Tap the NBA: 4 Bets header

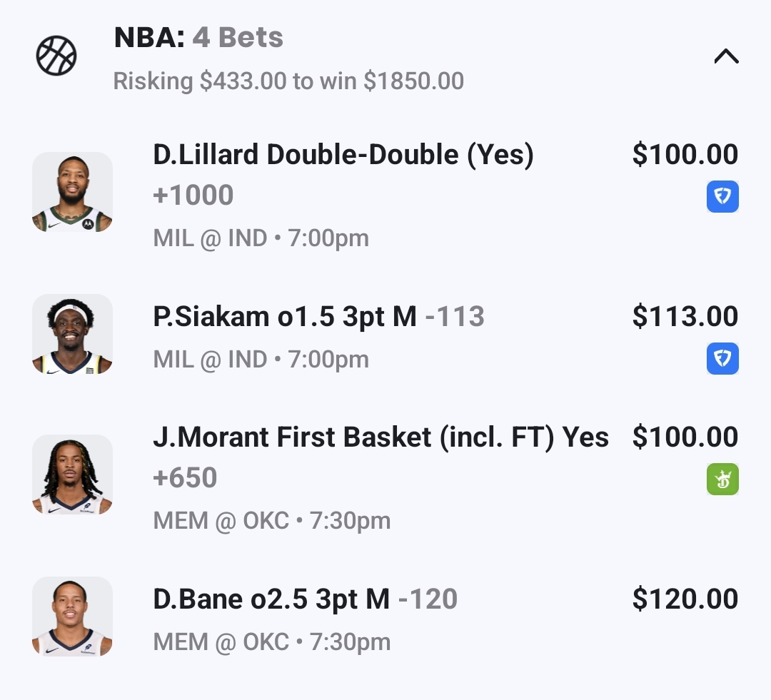pyautogui.click(x=198, y=38)
